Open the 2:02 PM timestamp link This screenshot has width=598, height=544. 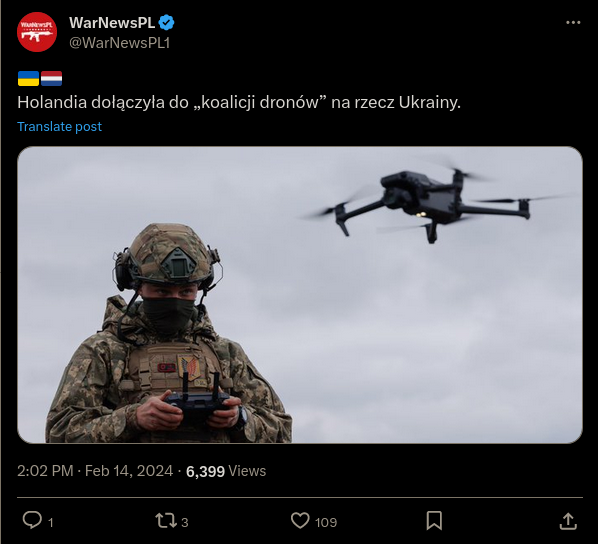45,471
